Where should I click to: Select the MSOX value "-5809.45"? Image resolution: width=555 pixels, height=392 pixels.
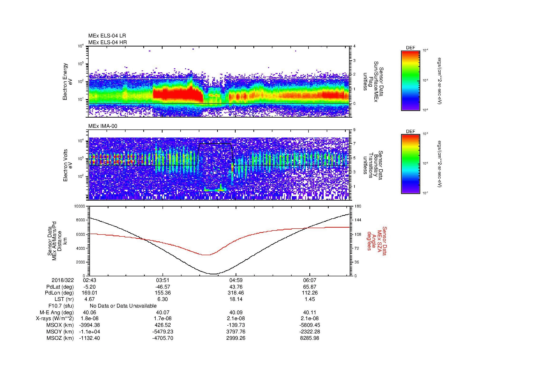pos(310,325)
